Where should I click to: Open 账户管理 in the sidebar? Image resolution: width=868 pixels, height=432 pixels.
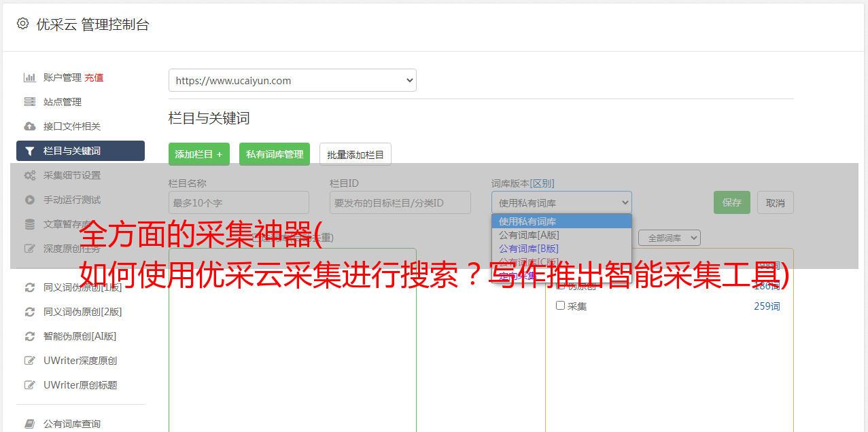click(x=63, y=77)
